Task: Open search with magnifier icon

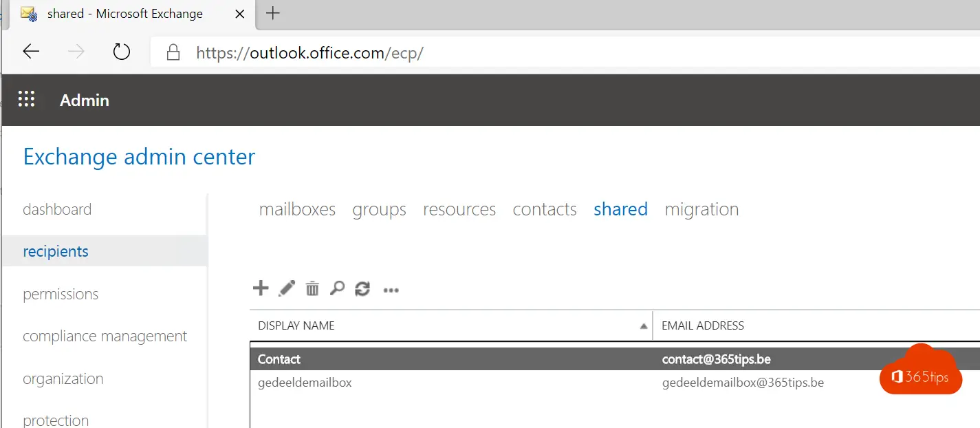Action: [x=337, y=288]
